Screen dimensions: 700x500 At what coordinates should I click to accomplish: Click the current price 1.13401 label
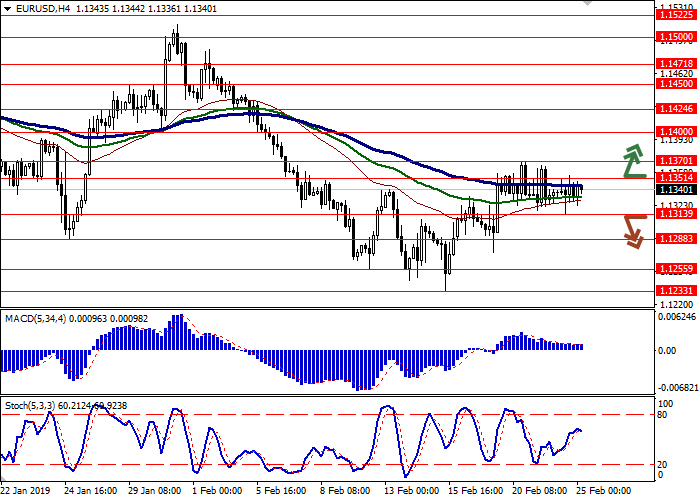675,189
